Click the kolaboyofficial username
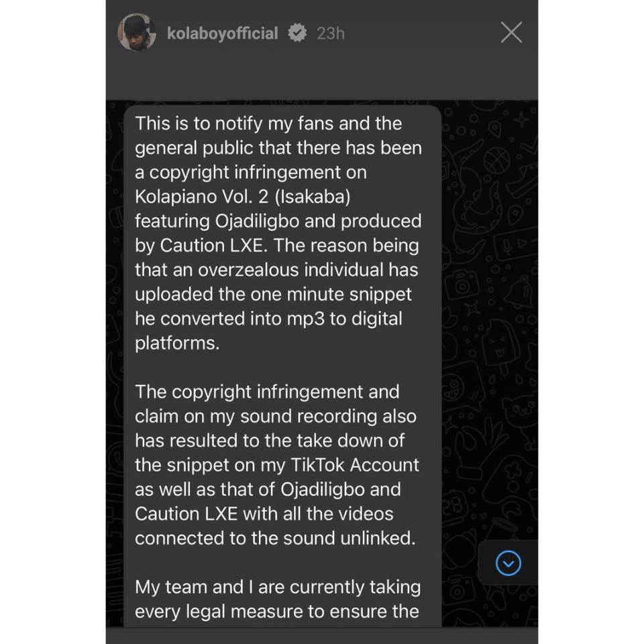 click(x=222, y=34)
